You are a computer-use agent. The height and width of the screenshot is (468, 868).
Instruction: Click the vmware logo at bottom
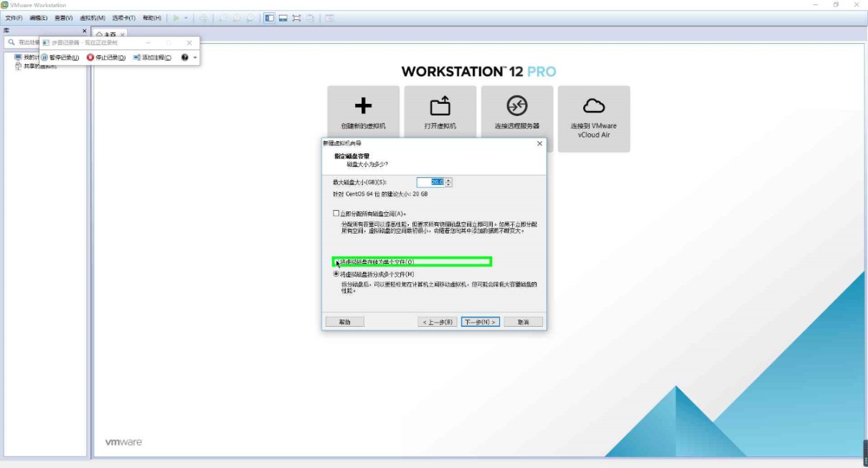[123, 442]
